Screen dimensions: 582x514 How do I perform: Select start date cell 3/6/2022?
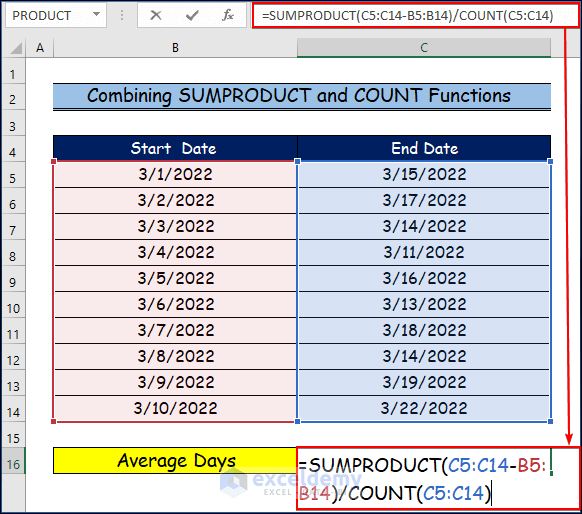pos(175,304)
